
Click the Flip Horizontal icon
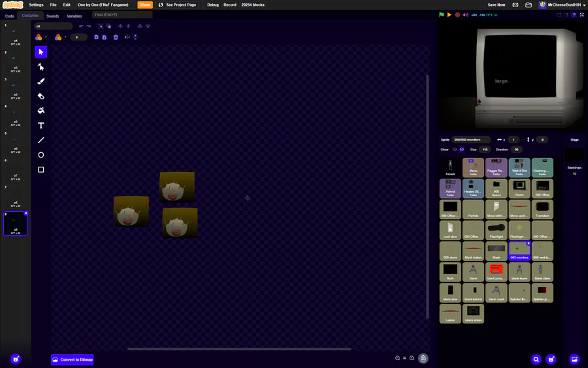(x=127, y=37)
